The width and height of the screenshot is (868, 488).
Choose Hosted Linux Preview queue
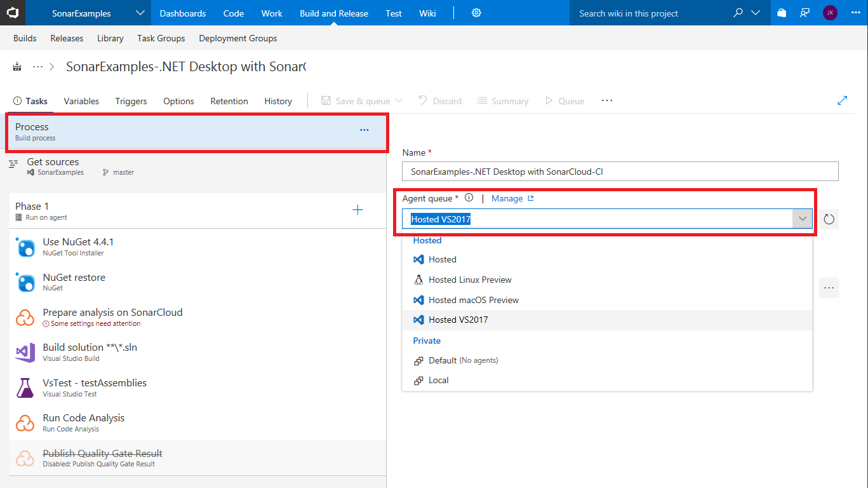pos(608,280)
